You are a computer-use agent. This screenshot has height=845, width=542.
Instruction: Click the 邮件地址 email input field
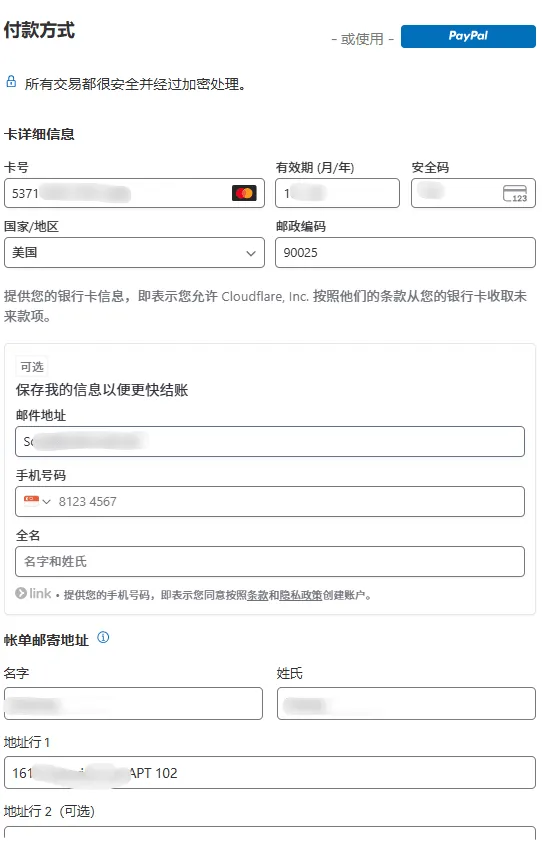click(x=270, y=441)
